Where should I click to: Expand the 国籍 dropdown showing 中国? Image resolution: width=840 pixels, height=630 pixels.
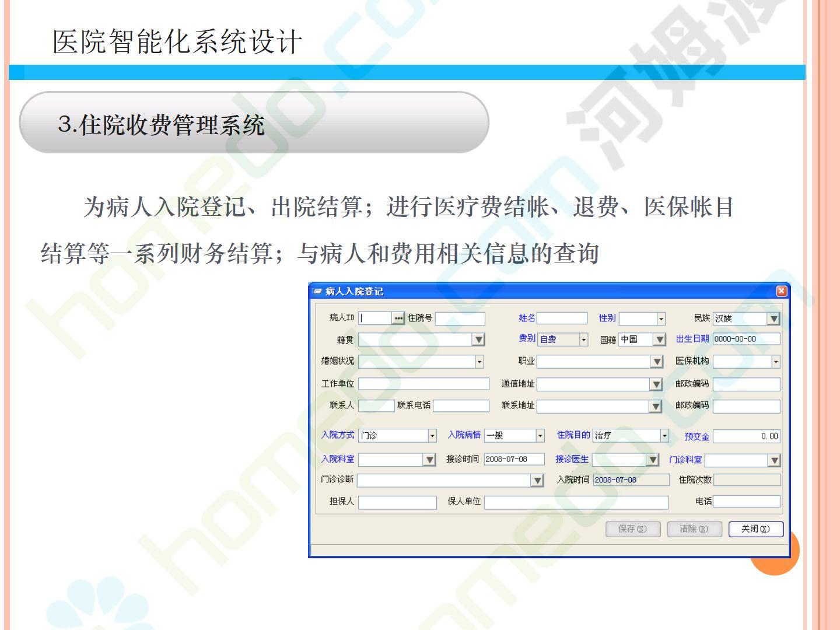(x=659, y=339)
